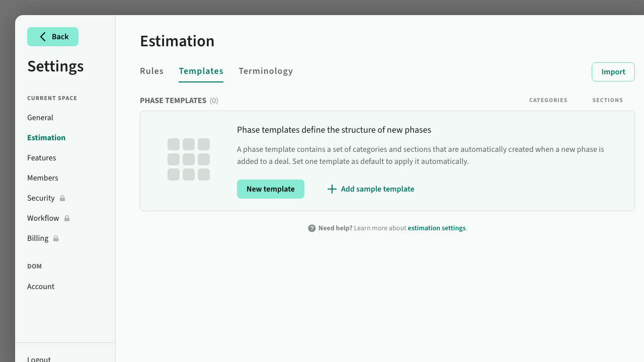Click the lock icon next to Billing
Viewport: 644px width, 362px height.
[56, 238]
